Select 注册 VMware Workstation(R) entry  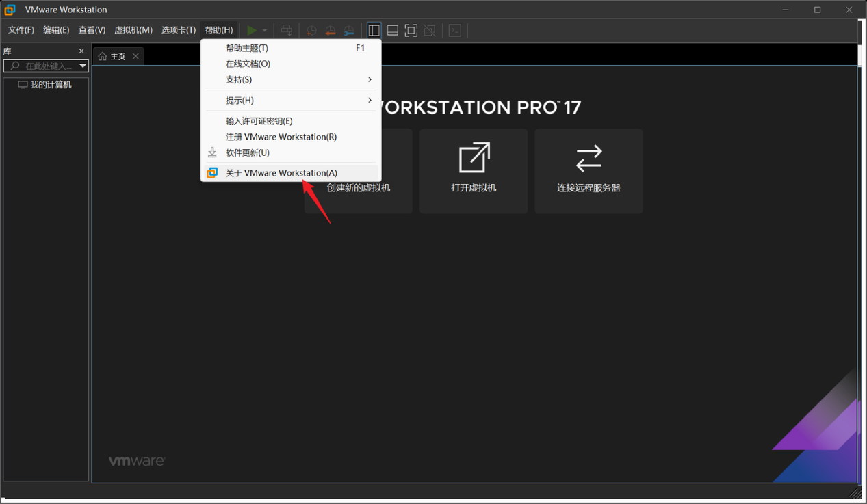pos(291,137)
